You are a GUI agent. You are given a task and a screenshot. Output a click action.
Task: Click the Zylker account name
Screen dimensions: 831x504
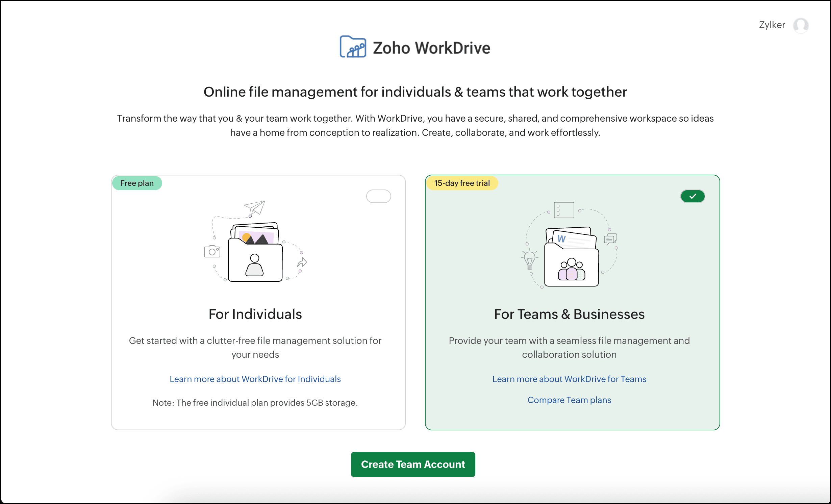772,25
